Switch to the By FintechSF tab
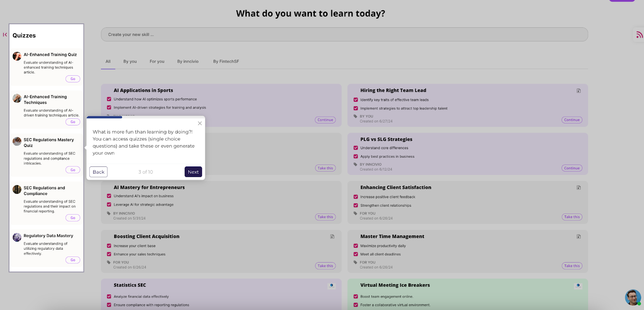Screen dimensions: 644x310 pyautogui.click(x=226, y=62)
